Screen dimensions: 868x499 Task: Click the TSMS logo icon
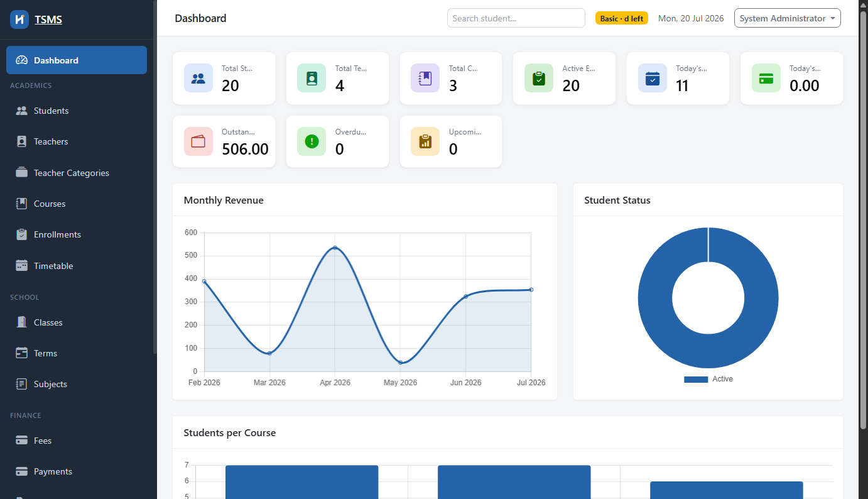19,19
